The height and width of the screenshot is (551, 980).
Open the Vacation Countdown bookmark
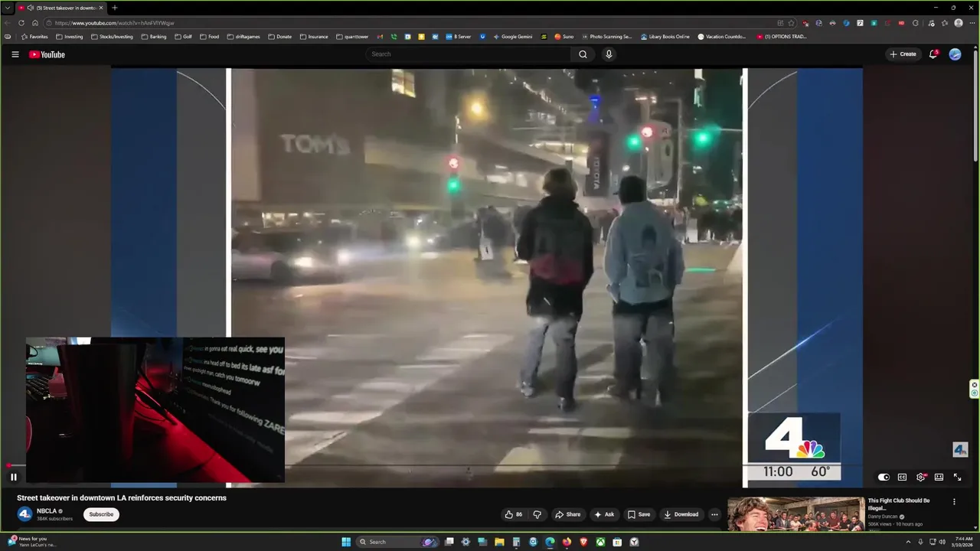(x=721, y=37)
